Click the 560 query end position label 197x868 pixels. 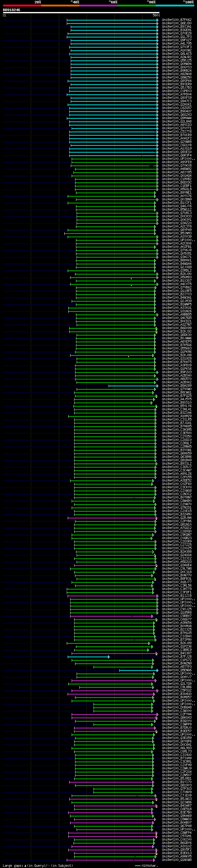[155, 15]
